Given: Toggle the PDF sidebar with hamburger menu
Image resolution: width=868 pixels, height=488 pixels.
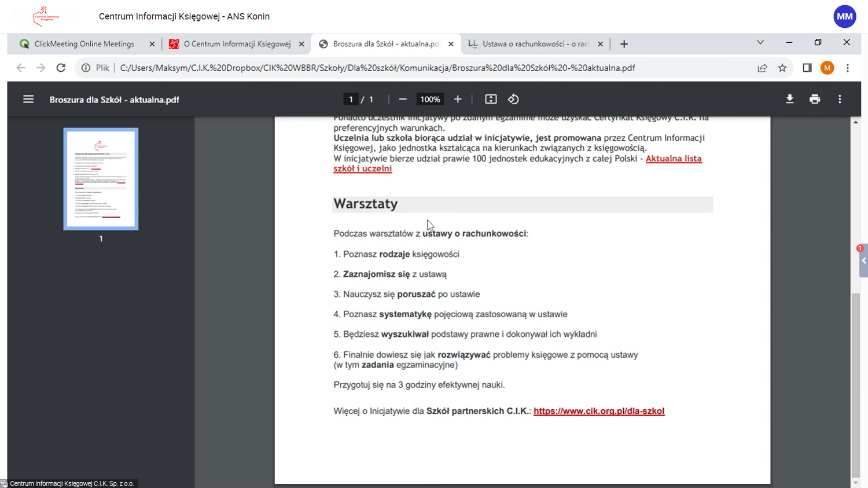Looking at the screenshot, I should (x=28, y=99).
